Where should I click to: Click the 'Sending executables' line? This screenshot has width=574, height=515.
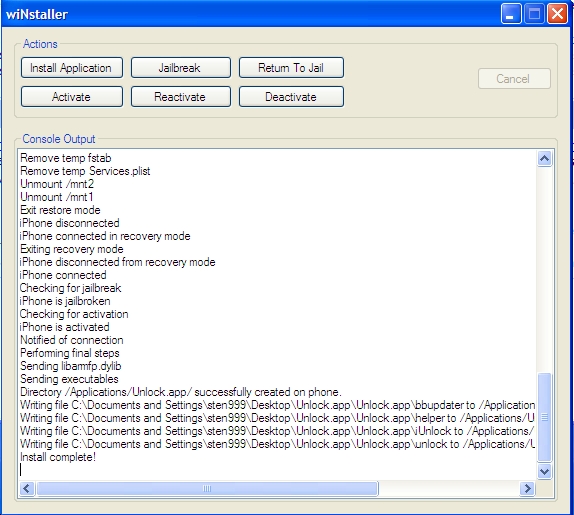tap(69, 379)
